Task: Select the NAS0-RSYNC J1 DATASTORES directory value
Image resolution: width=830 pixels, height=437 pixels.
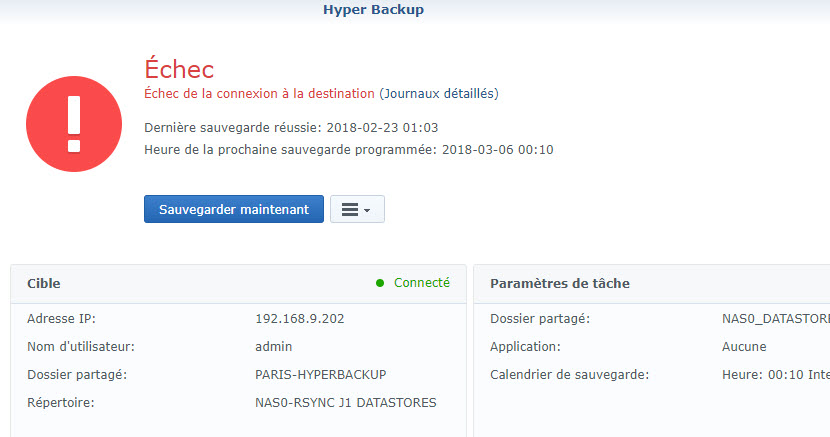Action: (346, 403)
